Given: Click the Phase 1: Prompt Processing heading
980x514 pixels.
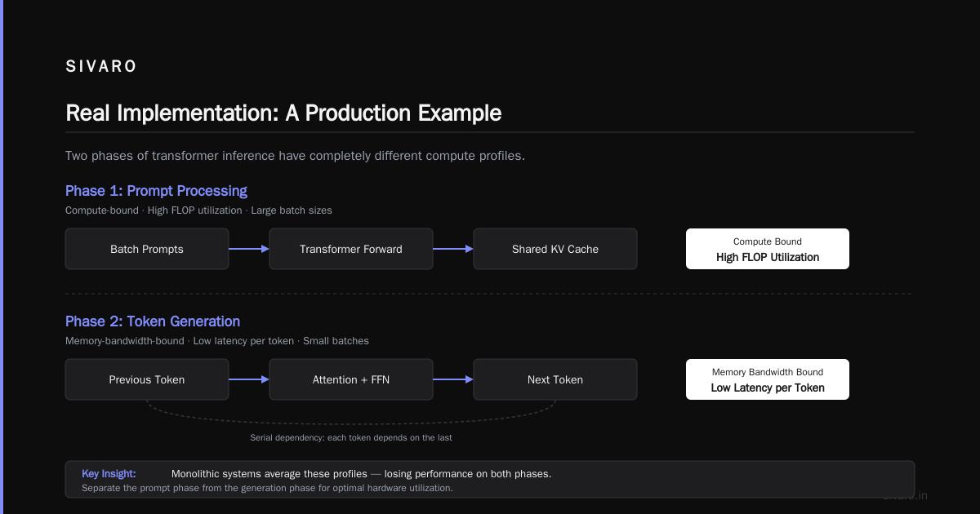Looking at the screenshot, I should (x=156, y=191).
